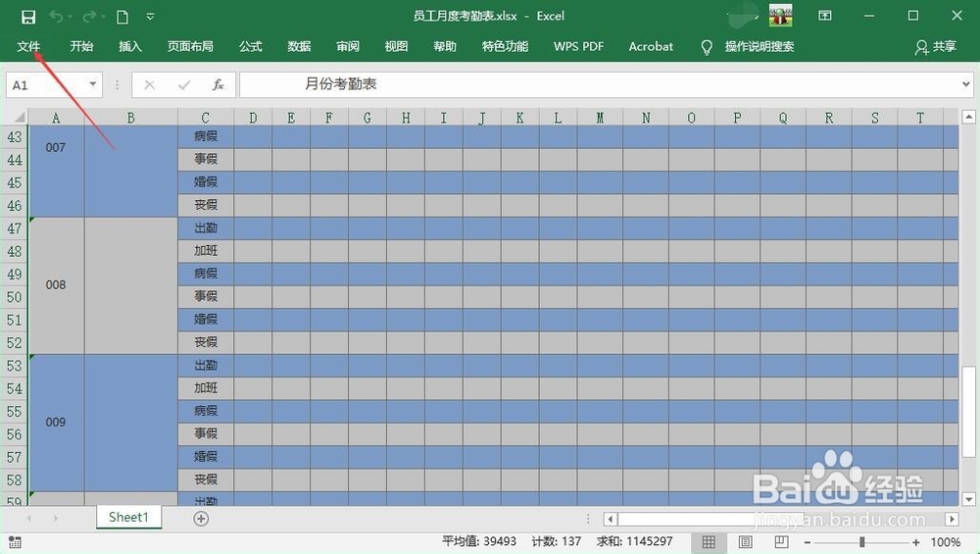Click the 丧假 cell in row 58
Image resolution: width=980 pixels, height=554 pixels.
point(206,479)
